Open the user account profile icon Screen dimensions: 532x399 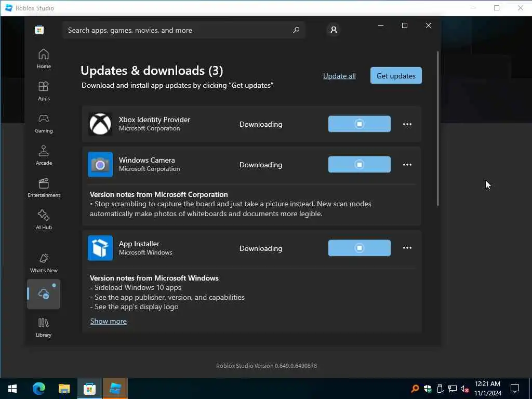[334, 30]
